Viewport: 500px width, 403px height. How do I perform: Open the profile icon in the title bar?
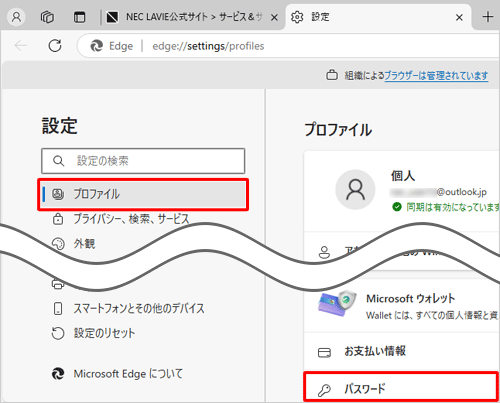tap(16, 17)
